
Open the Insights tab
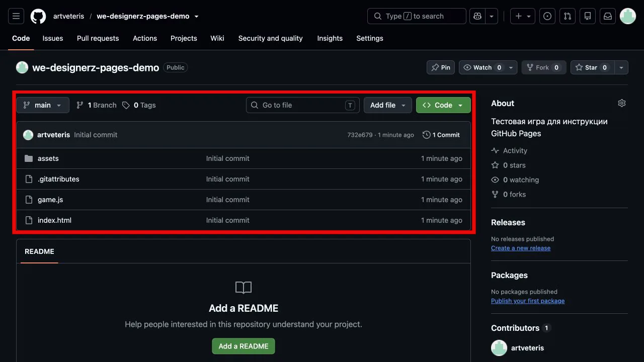(330, 38)
